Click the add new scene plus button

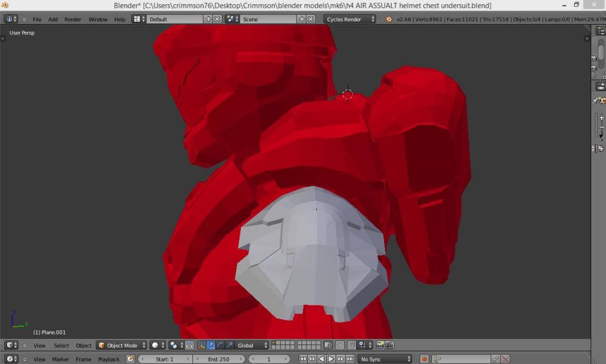[302, 19]
